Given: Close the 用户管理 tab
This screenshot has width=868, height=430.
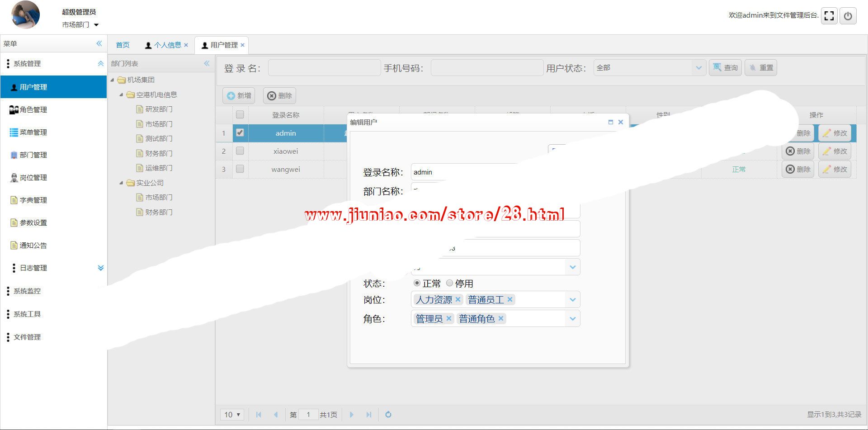Looking at the screenshot, I should point(242,45).
